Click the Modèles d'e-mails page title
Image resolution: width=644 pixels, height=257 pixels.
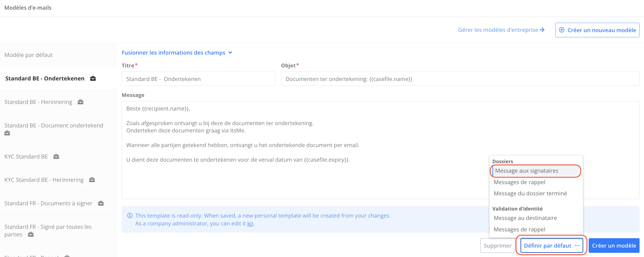pyautogui.click(x=28, y=8)
